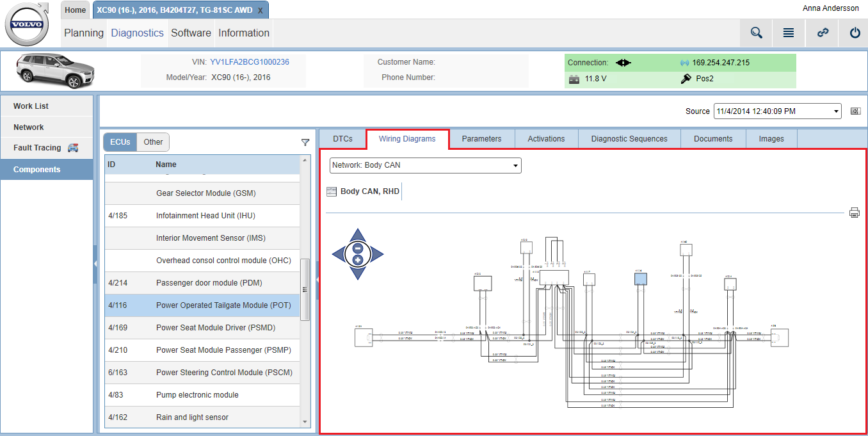This screenshot has height=436, width=868.
Task: Open the Network: Body CAN dropdown
Action: point(426,165)
